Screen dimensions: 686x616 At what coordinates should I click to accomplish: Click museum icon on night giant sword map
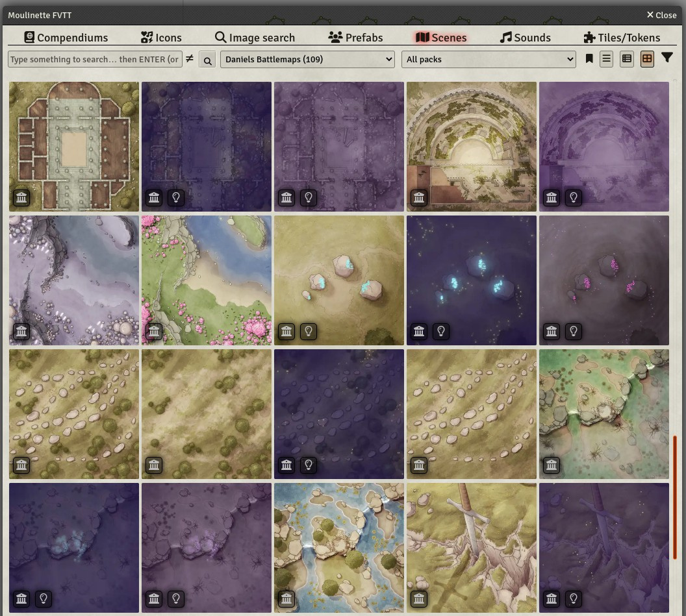point(552,599)
